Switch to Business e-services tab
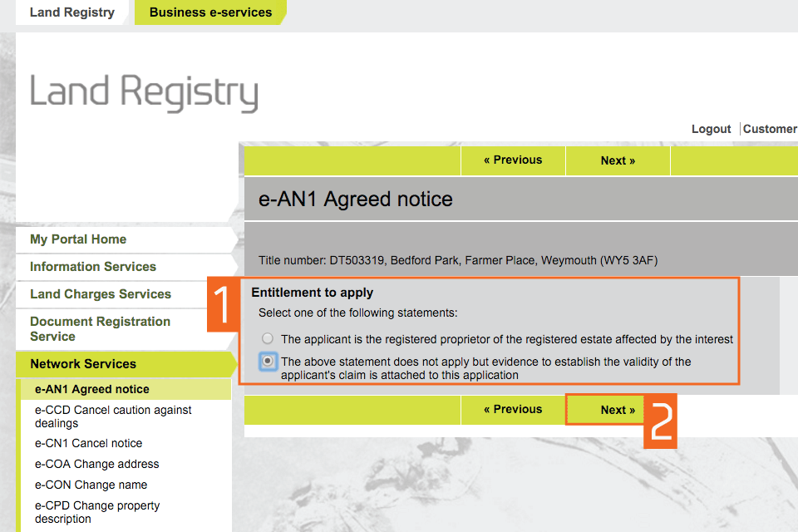The image size is (798, 532). [x=210, y=12]
